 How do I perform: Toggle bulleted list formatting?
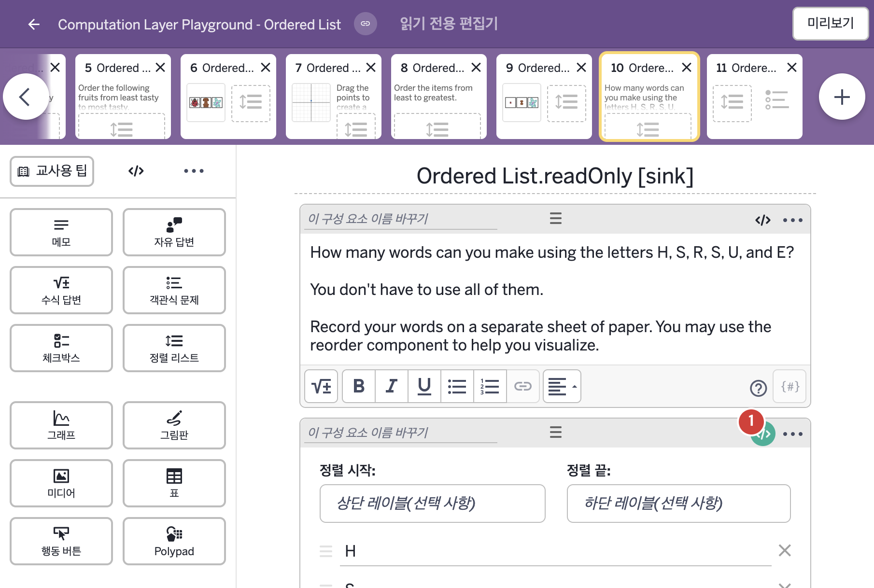coord(457,386)
